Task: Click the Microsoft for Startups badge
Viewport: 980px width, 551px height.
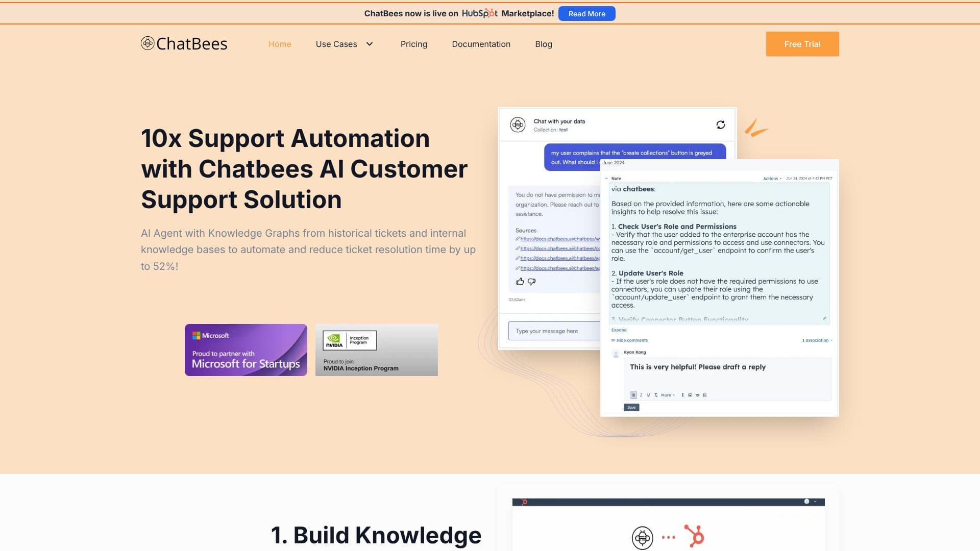Action: click(246, 350)
